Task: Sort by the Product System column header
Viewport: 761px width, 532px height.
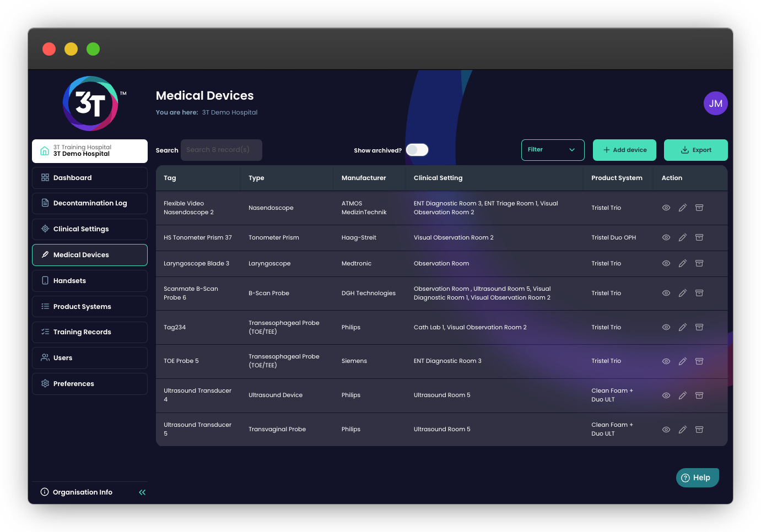Action: 617,178
